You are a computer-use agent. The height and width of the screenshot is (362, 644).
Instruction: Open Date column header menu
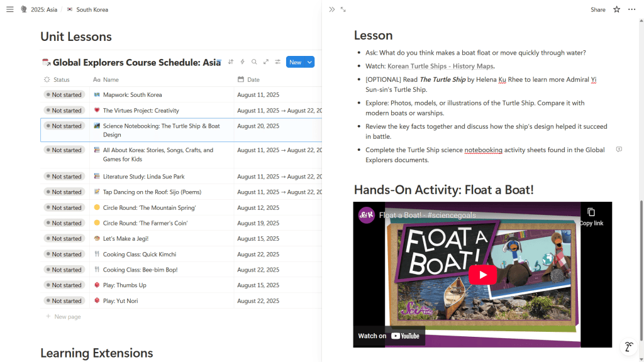tap(253, 80)
